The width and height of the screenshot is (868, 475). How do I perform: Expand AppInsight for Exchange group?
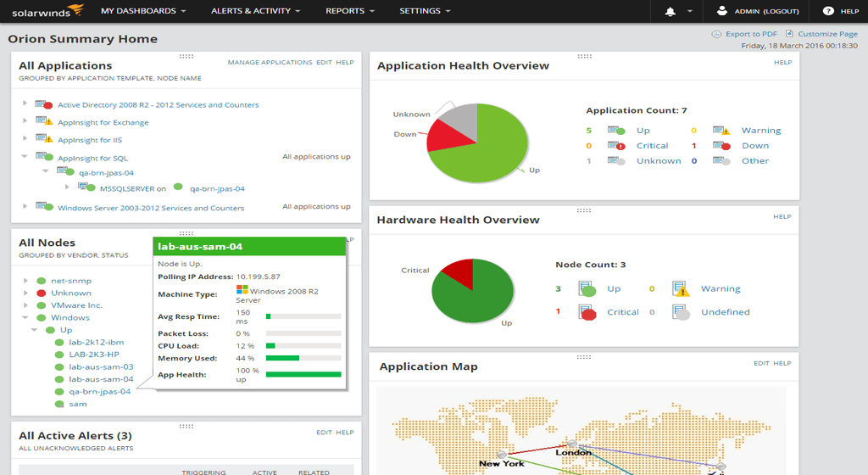click(25, 120)
